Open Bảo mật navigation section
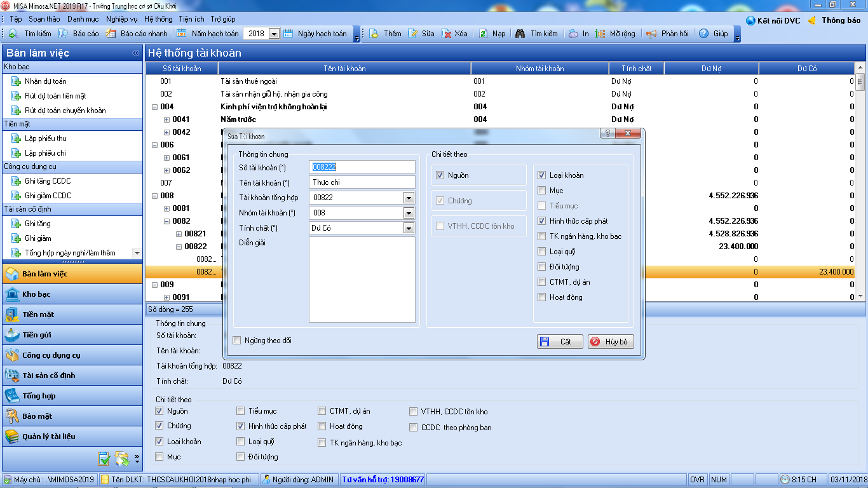This screenshot has width=868, height=488. click(72, 416)
